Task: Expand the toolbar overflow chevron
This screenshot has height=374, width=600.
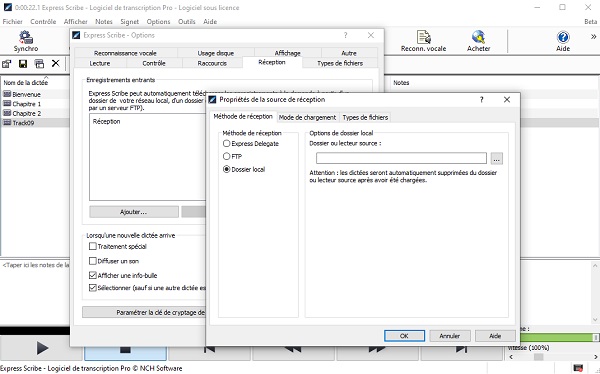Action: click(x=593, y=37)
